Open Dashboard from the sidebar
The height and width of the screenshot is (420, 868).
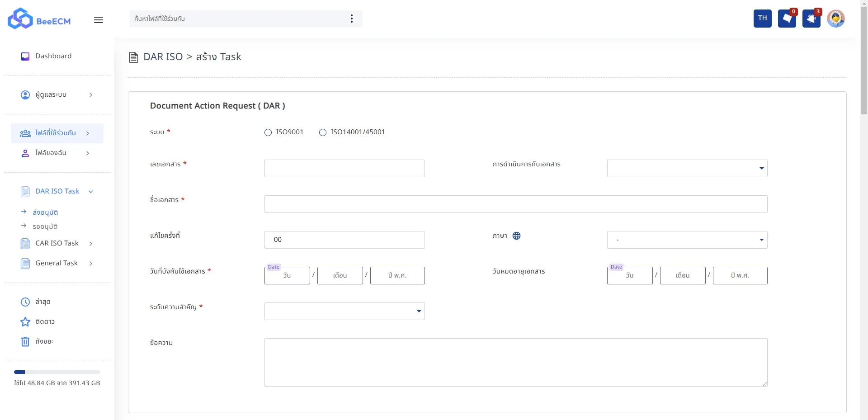point(53,56)
